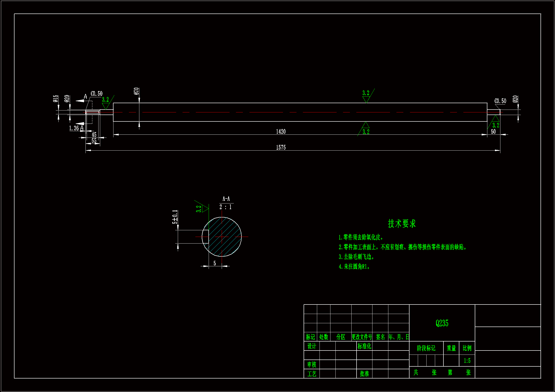
Task: Select the 技术要求 heading text
Action: click(401, 223)
